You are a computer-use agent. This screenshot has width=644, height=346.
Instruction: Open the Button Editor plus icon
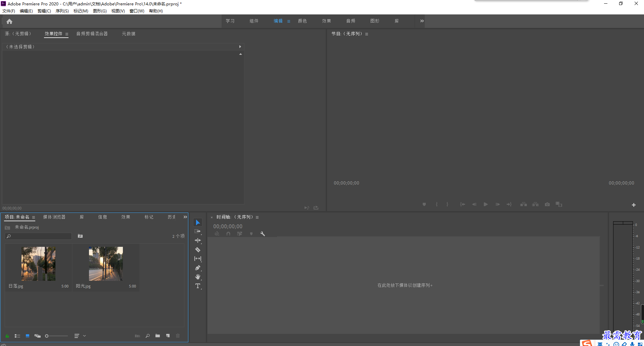(x=634, y=205)
